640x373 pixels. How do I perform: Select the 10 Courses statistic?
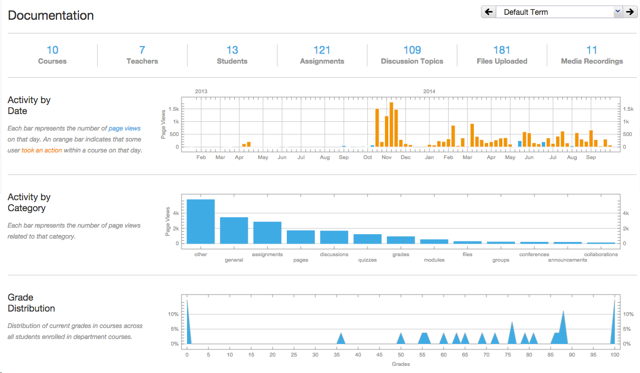52,55
